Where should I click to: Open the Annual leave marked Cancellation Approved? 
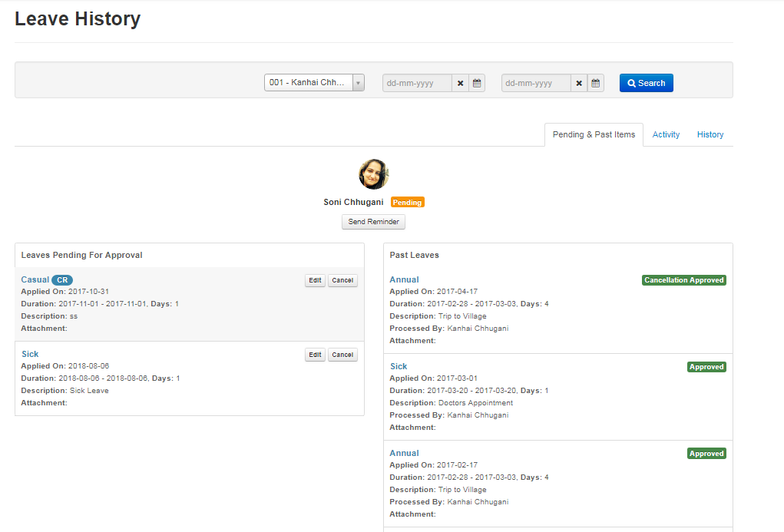[404, 279]
